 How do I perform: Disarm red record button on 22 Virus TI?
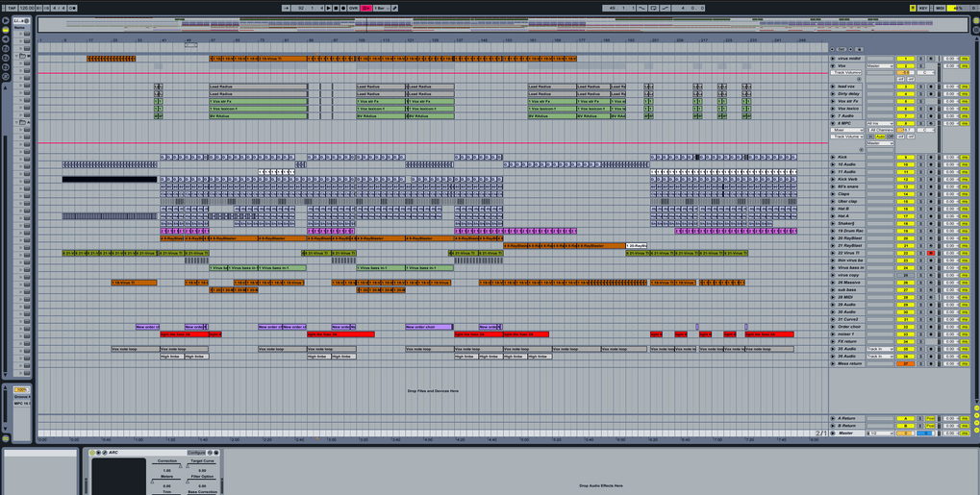(931, 253)
